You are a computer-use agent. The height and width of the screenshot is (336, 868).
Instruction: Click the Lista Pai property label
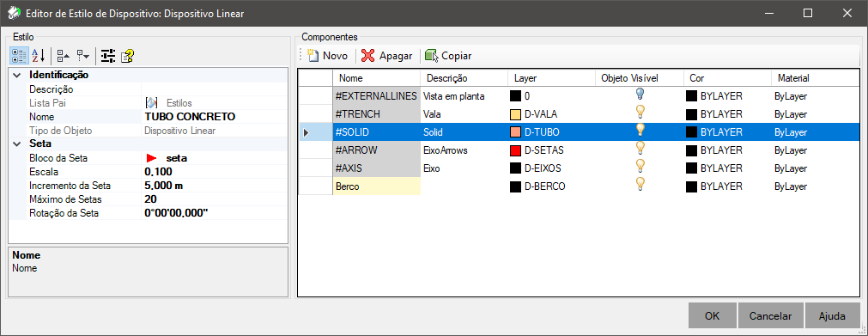point(46,102)
